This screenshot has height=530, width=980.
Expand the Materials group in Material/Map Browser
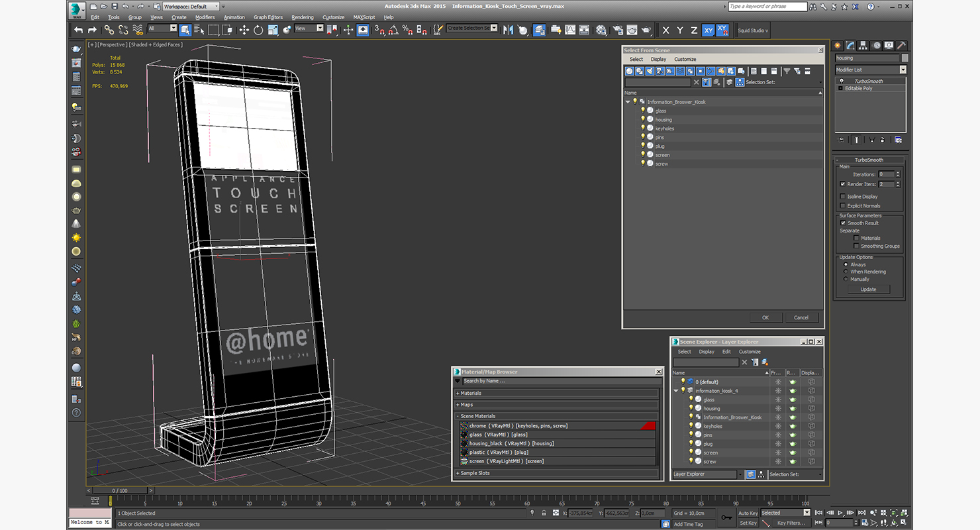pyautogui.click(x=557, y=393)
